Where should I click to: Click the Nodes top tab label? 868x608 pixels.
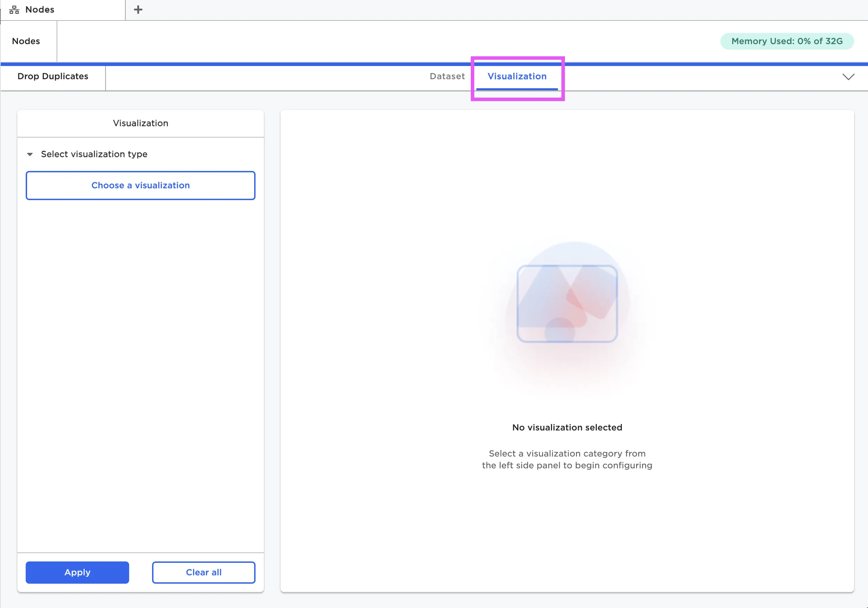point(40,10)
